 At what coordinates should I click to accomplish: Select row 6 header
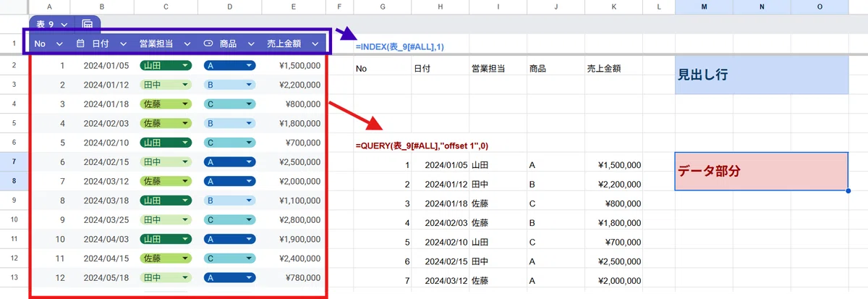point(14,142)
